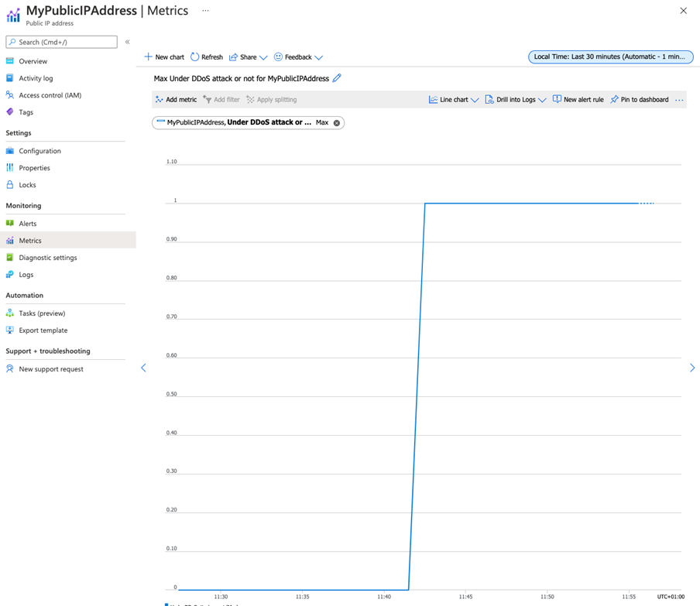Open the Share dropdown
Screen dimensions: 700x606
coord(245,56)
